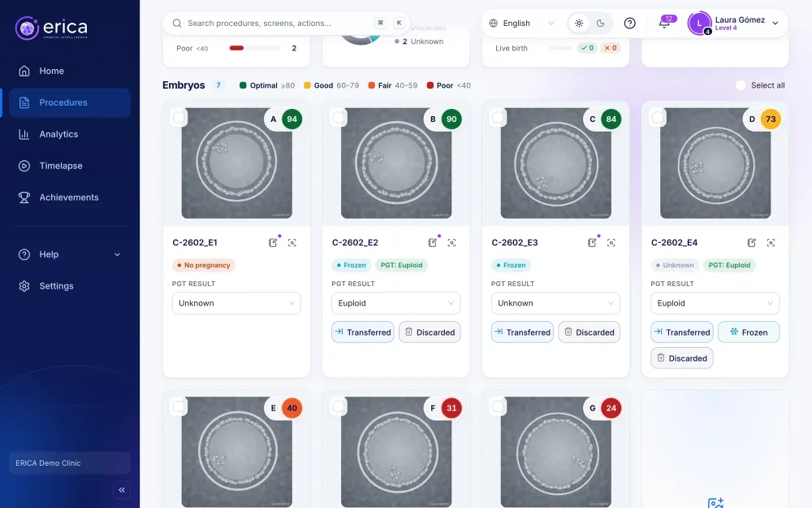Click score badge 94 on embryo A
812x508 pixels.
click(x=292, y=119)
